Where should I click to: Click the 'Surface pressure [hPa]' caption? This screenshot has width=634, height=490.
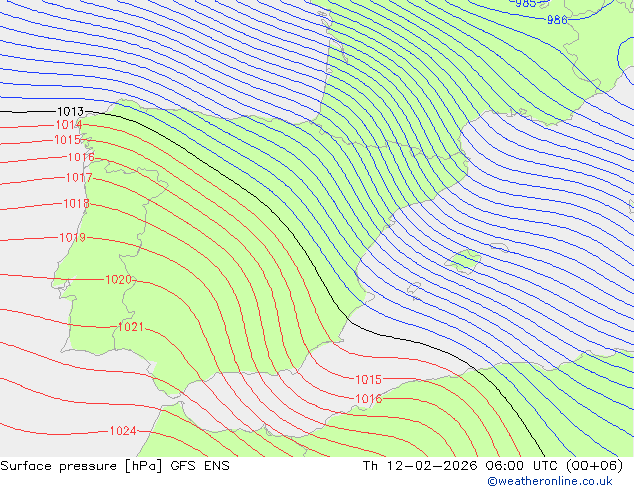pyautogui.click(x=81, y=466)
